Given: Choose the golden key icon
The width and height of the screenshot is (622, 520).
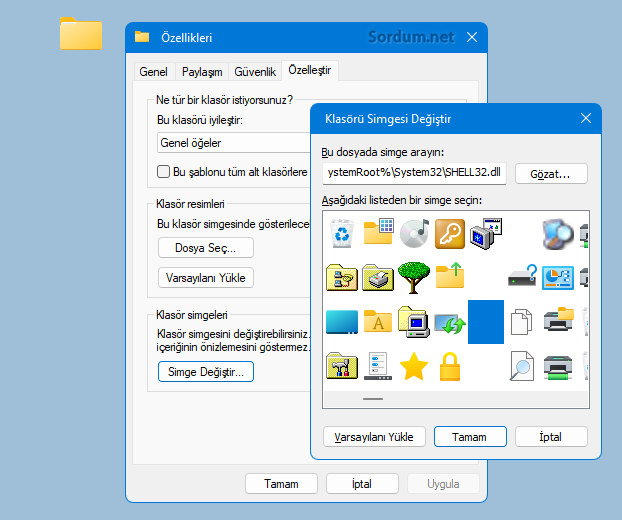Looking at the screenshot, I should [x=450, y=233].
